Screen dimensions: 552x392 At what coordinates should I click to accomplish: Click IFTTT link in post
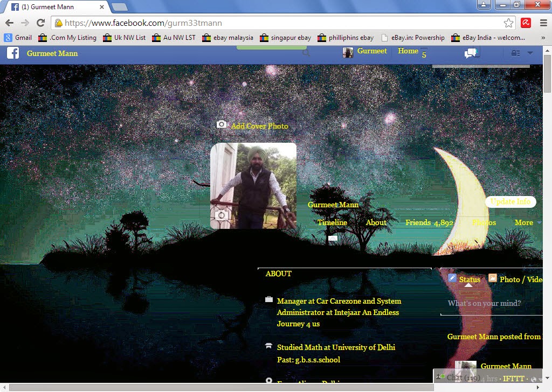513,379
